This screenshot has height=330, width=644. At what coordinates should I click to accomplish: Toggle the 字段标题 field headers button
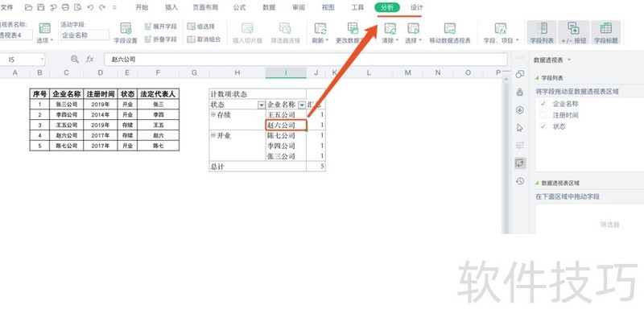[606, 32]
